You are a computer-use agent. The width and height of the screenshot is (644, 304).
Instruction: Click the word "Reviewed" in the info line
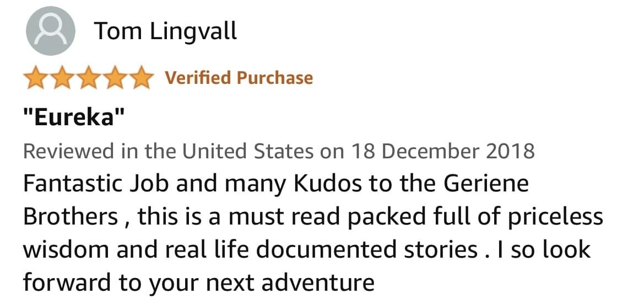tap(67, 151)
